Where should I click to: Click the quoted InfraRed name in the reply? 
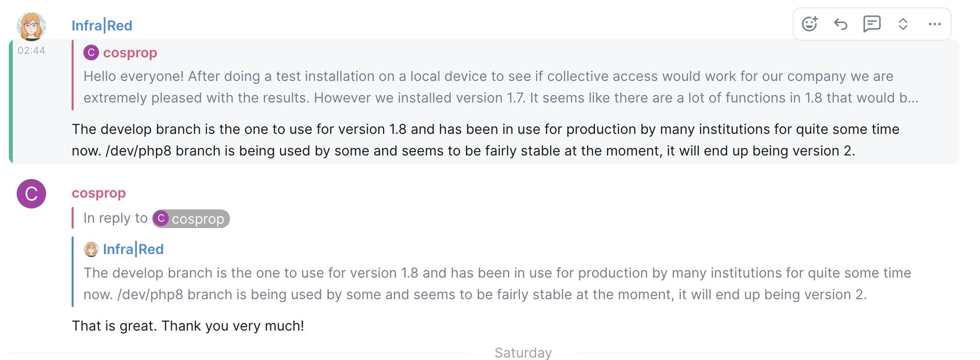tap(133, 249)
